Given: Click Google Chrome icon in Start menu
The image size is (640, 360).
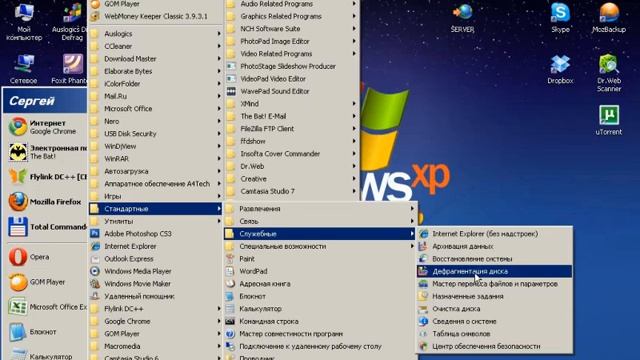Looking at the screenshot, I should pos(18,127).
